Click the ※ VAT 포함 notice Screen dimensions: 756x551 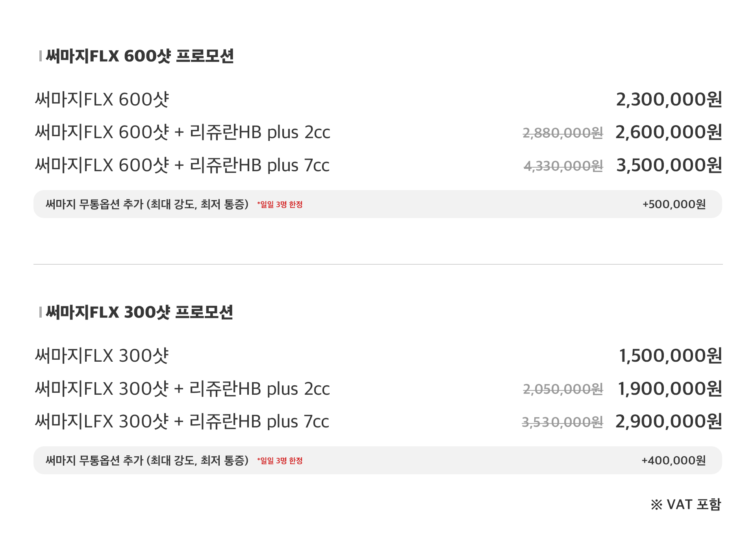coord(686,505)
